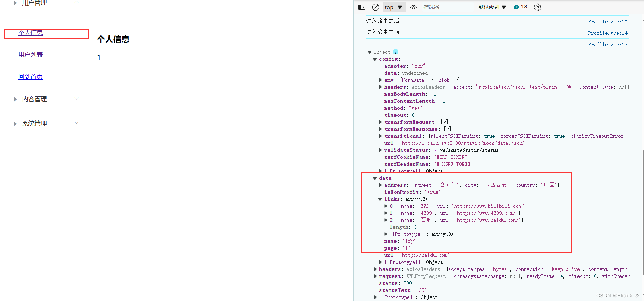The height and width of the screenshot is (301, 644).
Task: Select the 进入路由之前 log message
Action: (383, 32)
